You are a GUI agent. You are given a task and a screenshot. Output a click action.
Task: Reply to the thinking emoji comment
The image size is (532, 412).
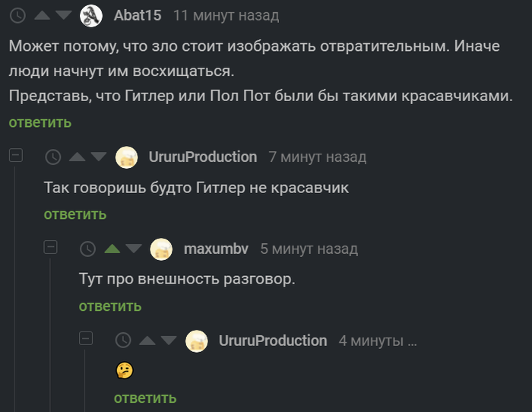(x=145, y=398)
